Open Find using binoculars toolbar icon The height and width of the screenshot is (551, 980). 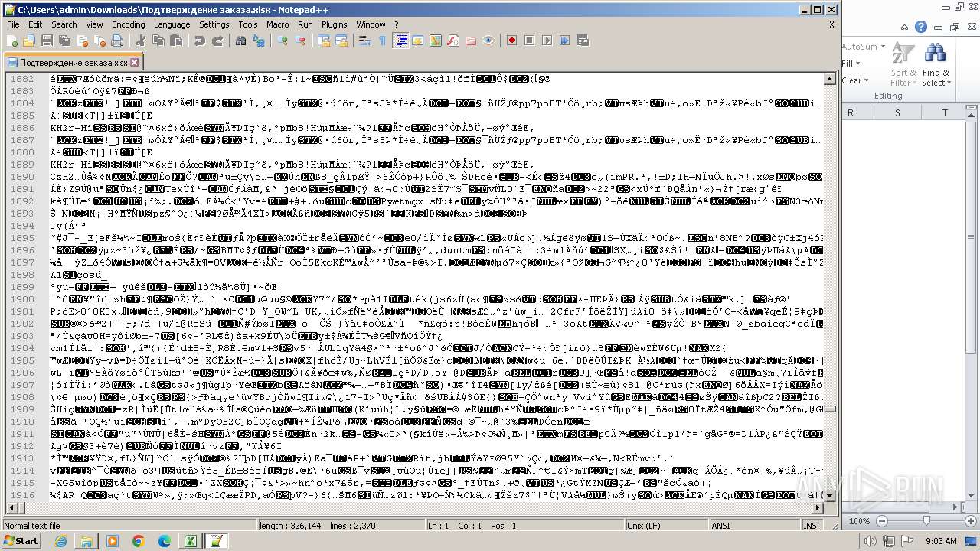(241, 41)
